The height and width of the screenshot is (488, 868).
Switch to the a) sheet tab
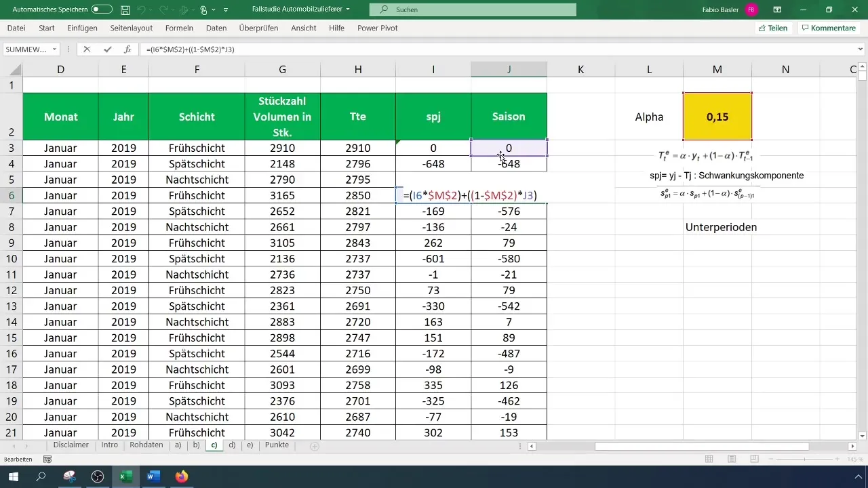click(178, 445)
